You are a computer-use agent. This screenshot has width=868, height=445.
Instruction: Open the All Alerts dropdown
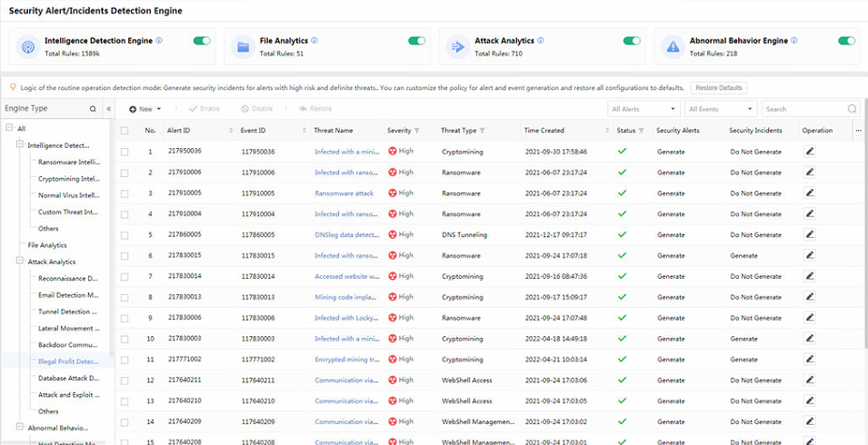(x=644, y=109)
